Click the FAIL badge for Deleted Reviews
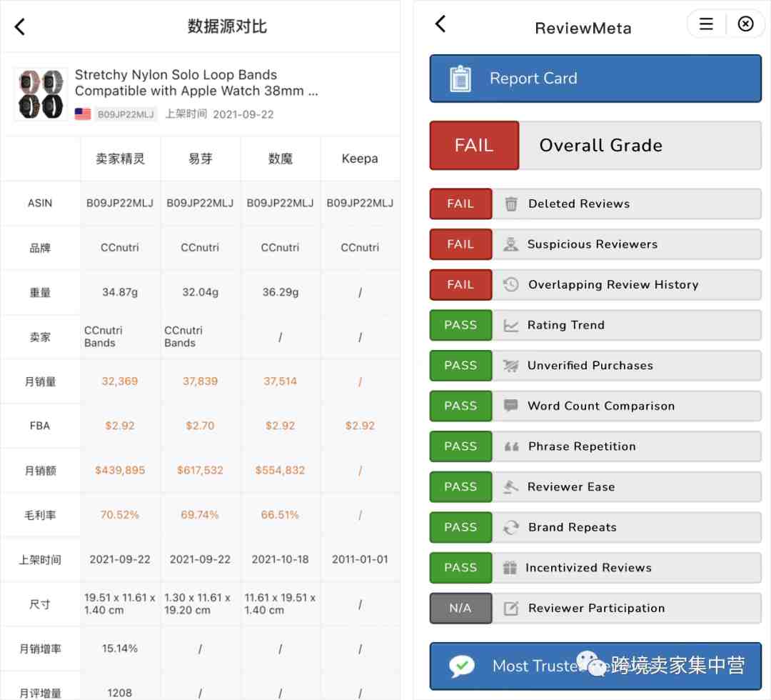 (x=460, y=204)
